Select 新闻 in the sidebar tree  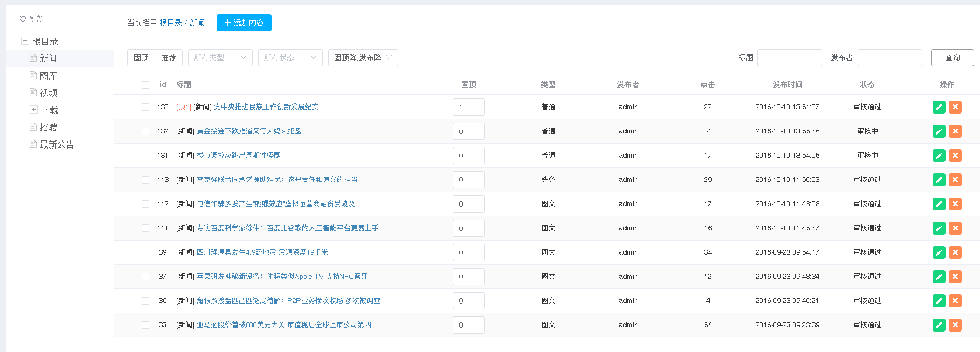pos(48,58)
